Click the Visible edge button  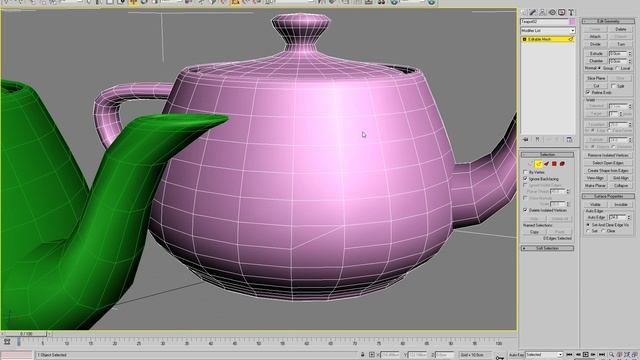pos(596,204)
